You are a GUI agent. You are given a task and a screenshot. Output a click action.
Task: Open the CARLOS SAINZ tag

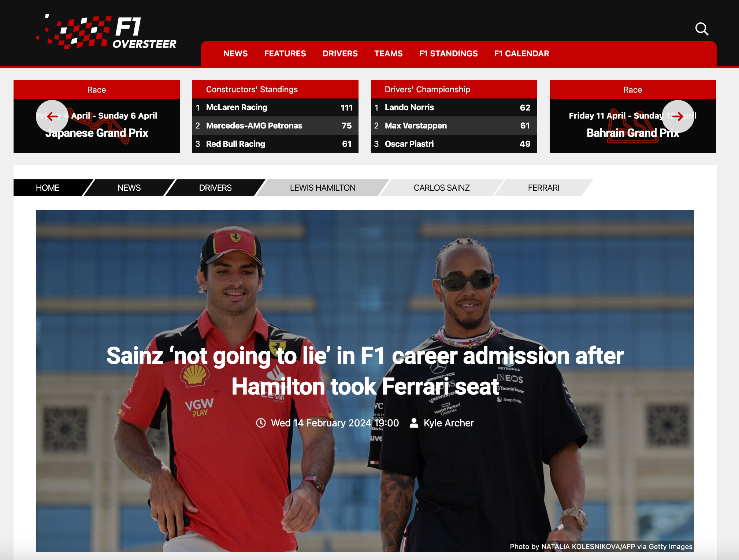click(x=442, y=188)
